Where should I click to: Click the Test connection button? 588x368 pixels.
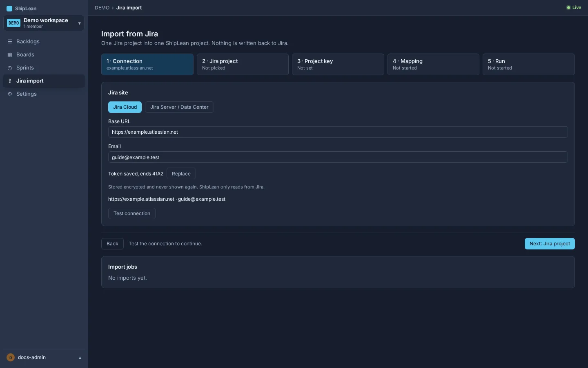(132, 213)
